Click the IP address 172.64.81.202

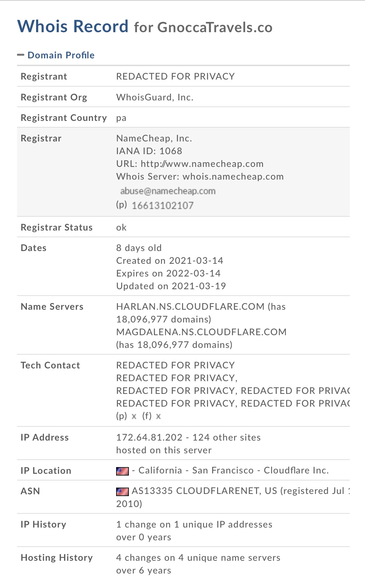click(149, 437)
